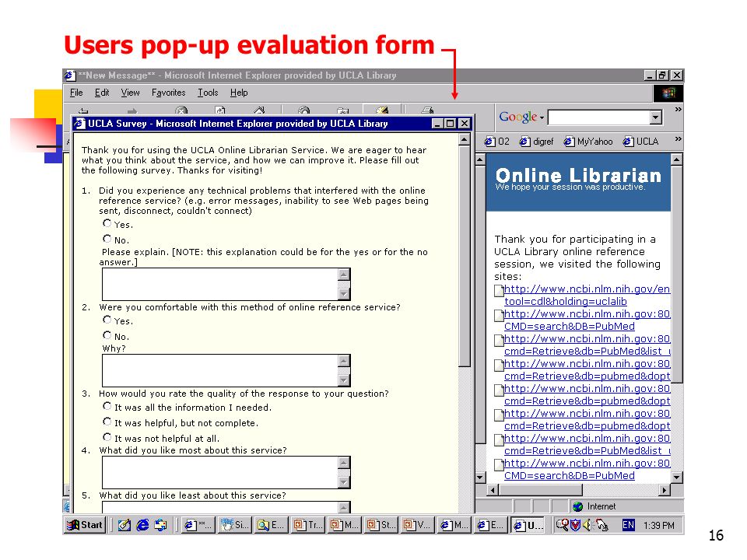The width and height of the screenshot is (747, 560).
Task: Choose 'It was not helpful at all'
Action: click(x=107, y=437)
